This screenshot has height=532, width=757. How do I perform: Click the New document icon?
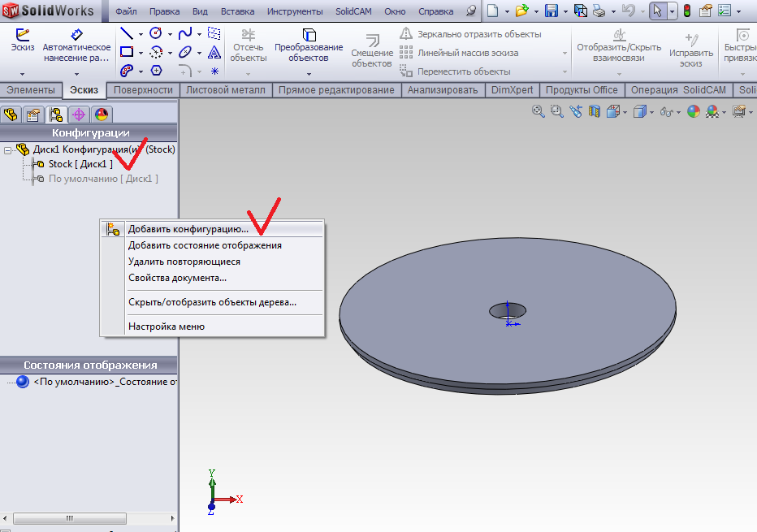tap(492, 10)
